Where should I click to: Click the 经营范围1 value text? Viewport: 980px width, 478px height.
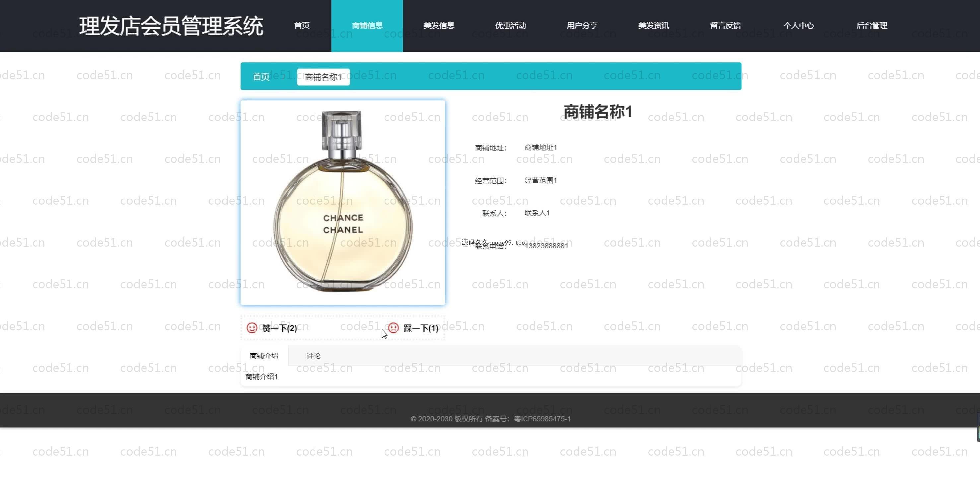(x=541, y=180)
